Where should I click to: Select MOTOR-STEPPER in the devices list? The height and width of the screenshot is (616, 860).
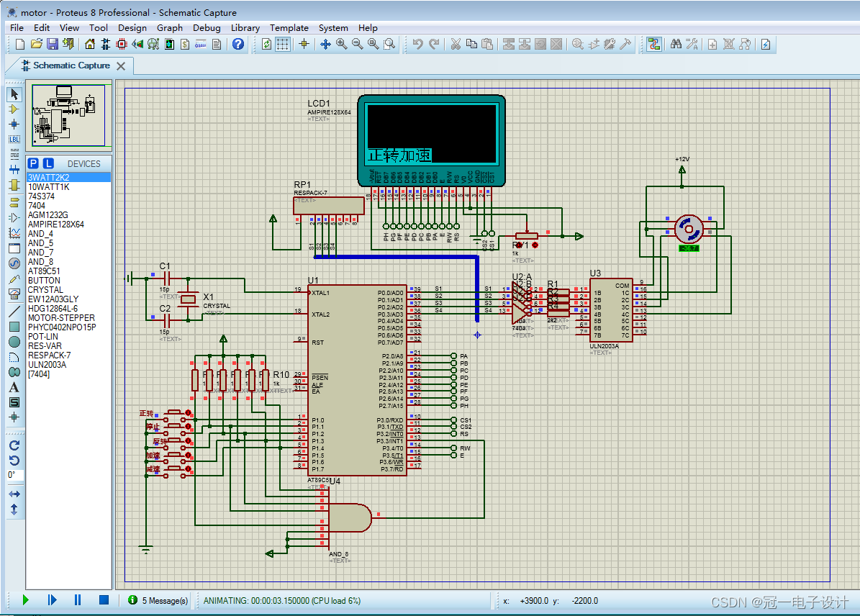(61, 317)
